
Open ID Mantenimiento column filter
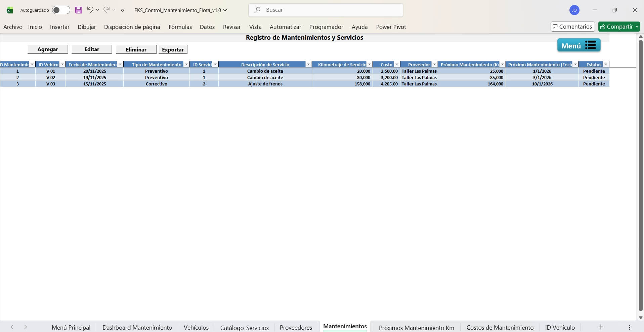tap(32, 65)
